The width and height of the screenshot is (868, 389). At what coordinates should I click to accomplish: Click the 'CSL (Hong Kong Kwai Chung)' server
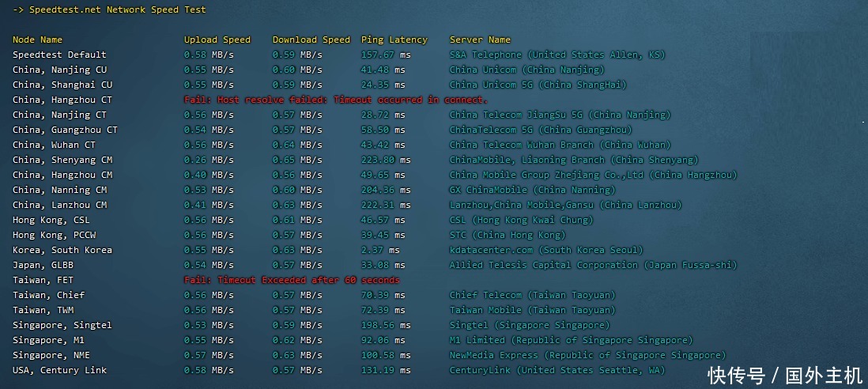point(522,220)
